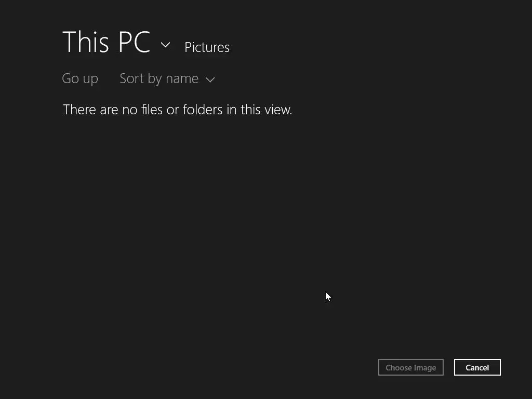Click the Pictures breadcrumb text
The width and height of the screenshot is (532, 399).
(207, 47)
